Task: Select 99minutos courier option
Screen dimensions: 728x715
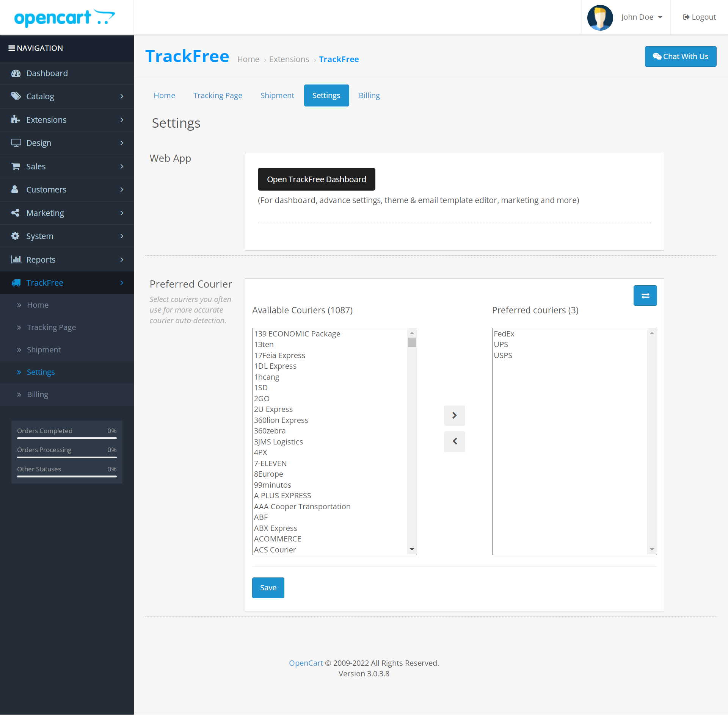Action: coord(330,485)
